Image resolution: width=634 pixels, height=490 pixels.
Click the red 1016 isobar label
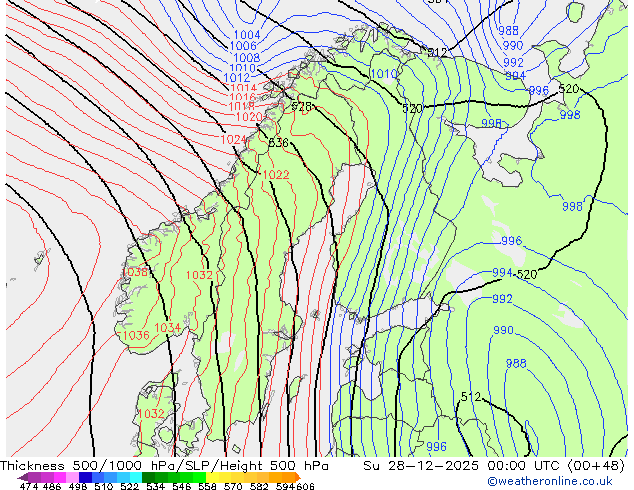coord(243,97)
